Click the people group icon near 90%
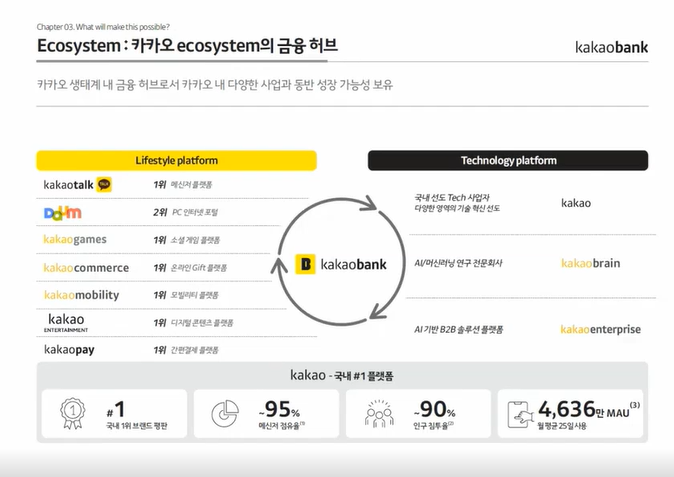This screenshot has width=674, height=477. point(378,413)
